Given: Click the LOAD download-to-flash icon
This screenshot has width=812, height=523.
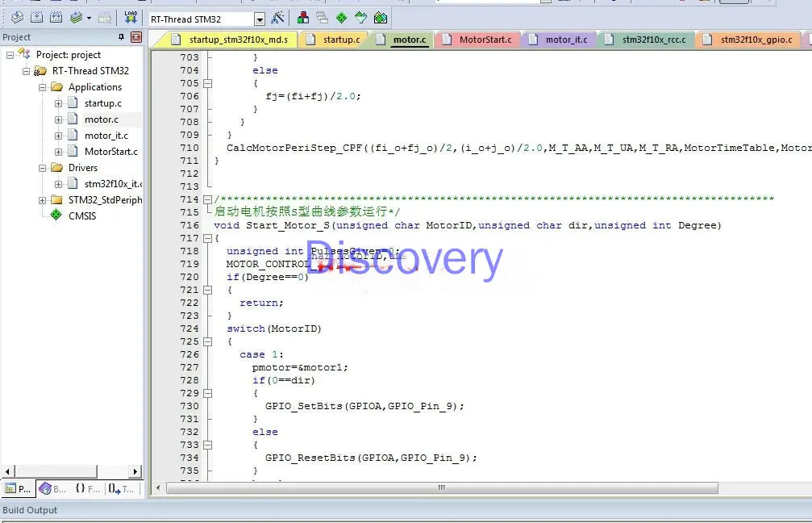Looking at the screenshot, I should 131,18.
